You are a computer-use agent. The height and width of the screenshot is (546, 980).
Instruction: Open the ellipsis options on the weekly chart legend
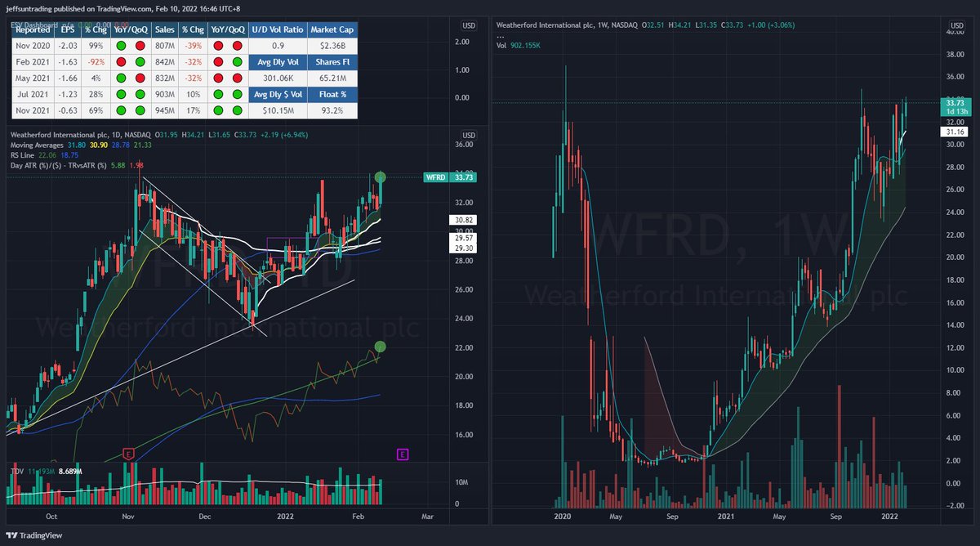pyautogui.click(x=499, y=37)
